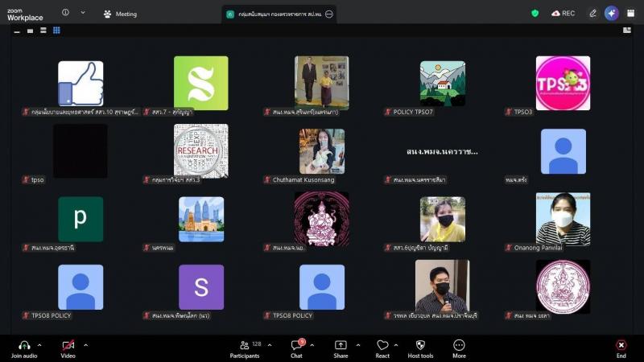
Task: Open Host tools shield icon
Action: (420, 345)
